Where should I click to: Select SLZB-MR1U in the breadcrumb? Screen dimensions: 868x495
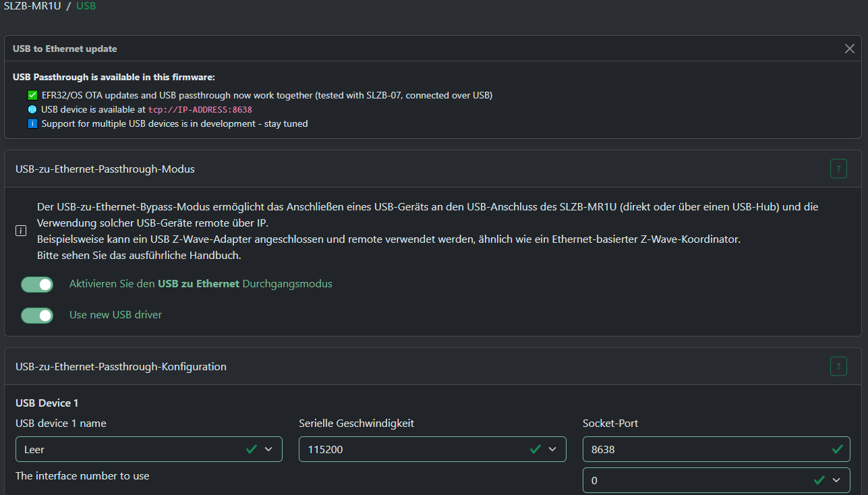click(x=31, y=5)
